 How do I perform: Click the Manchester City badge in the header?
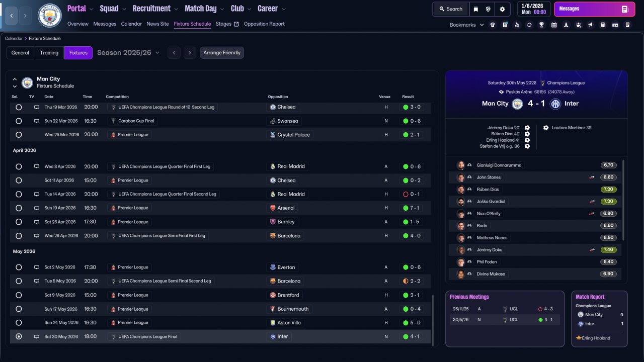[50, 16]
